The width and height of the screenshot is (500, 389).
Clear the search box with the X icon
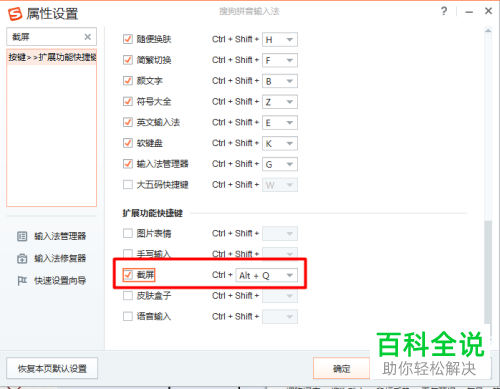(88, 37)
